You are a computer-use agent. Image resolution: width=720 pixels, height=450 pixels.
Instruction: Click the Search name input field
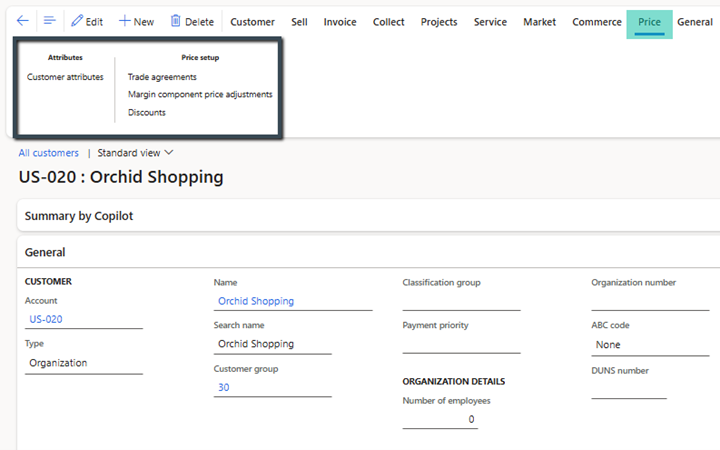point(272,344)
